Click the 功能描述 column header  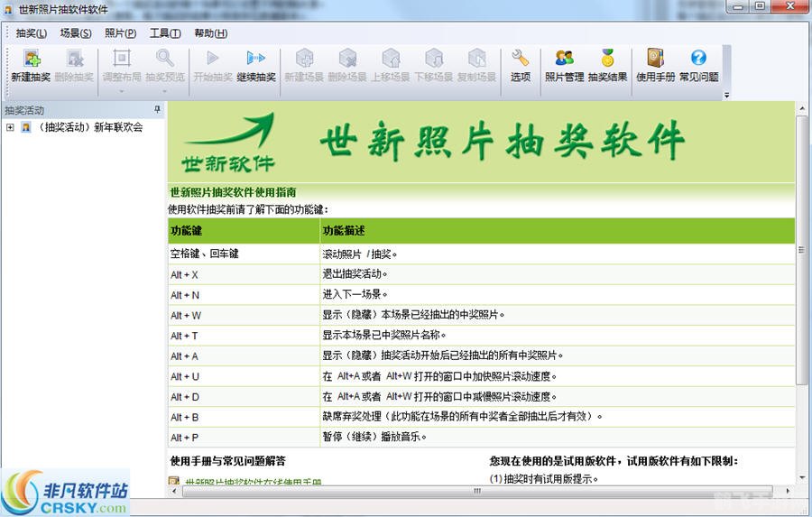click(558, 230)
